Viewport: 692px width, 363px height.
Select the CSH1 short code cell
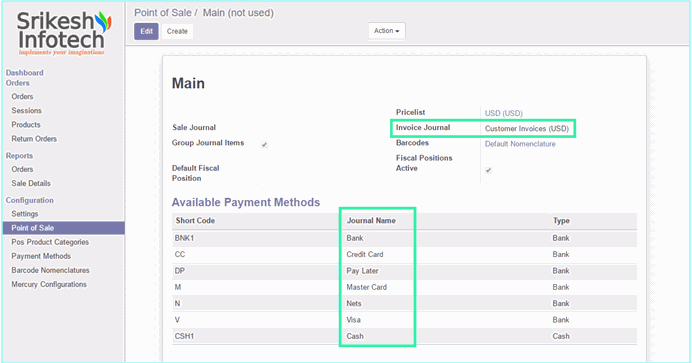coord(184,336)
